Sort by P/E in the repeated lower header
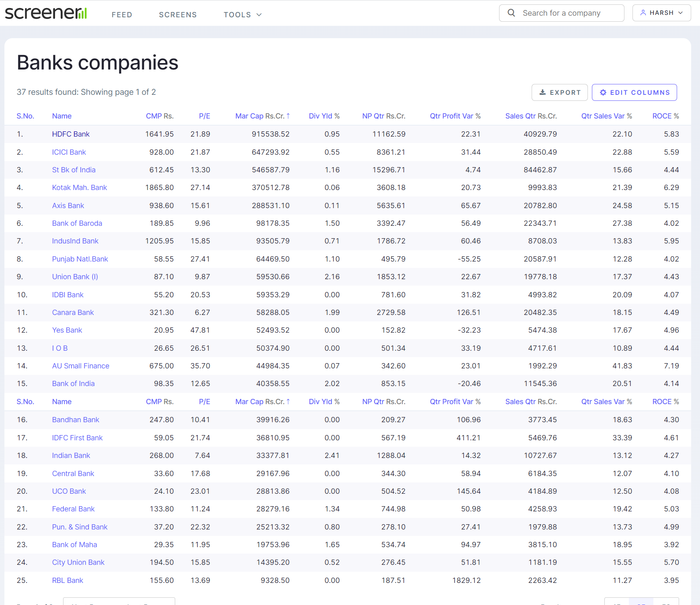Screen dimensions: 700x605 click(205, 402)
